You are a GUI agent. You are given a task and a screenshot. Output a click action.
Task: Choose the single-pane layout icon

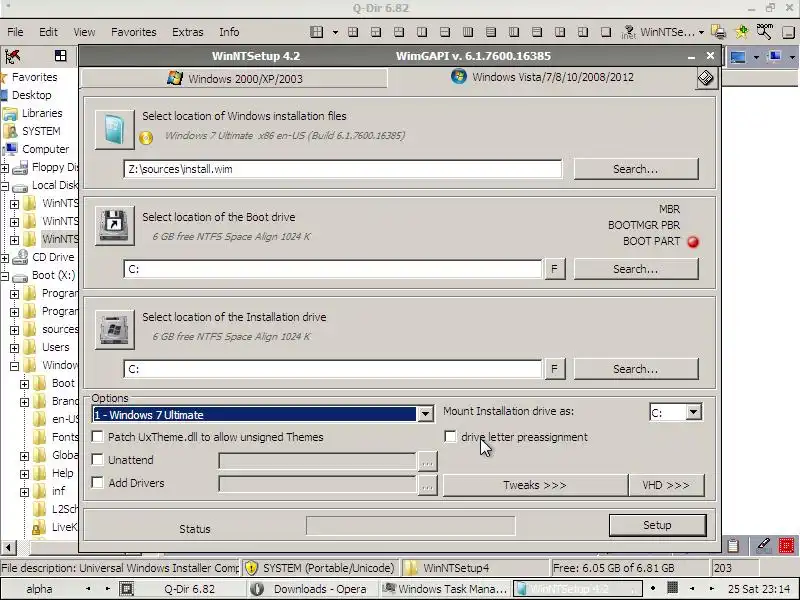pyautogui.click(x=606, y=32)
